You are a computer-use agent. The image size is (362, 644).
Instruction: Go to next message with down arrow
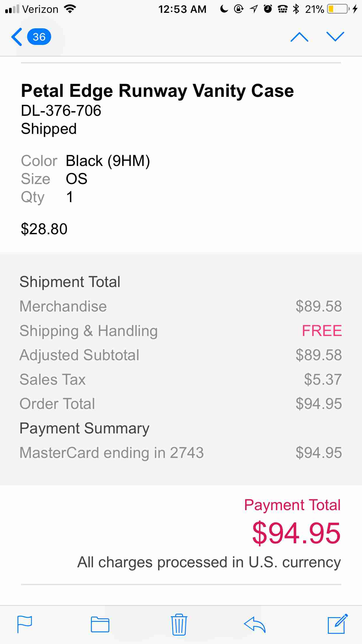[335, 37]
